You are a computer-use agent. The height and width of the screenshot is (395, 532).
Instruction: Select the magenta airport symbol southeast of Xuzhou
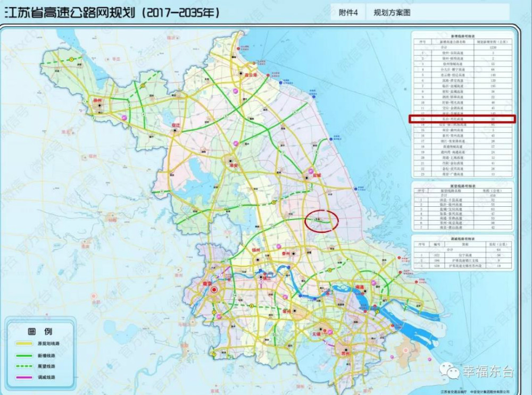pyautogui.click(x=124, y=117)
